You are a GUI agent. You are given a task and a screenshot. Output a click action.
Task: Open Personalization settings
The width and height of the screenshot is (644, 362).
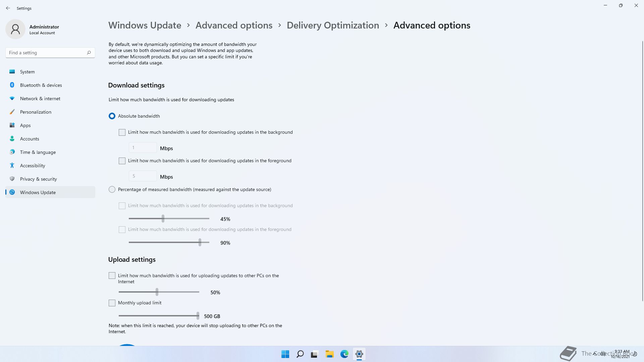point(50,112)
